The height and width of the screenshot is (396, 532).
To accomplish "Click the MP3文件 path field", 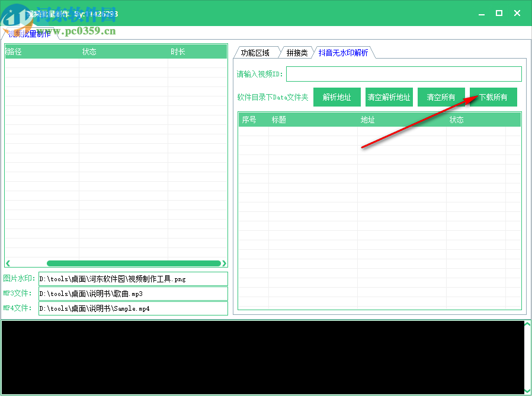I will 133,294.
